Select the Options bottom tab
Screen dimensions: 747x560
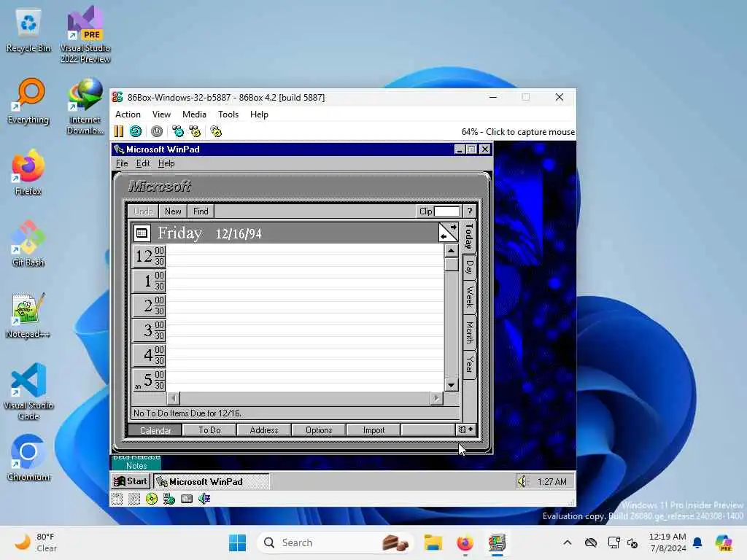click(x=319, y=430)
